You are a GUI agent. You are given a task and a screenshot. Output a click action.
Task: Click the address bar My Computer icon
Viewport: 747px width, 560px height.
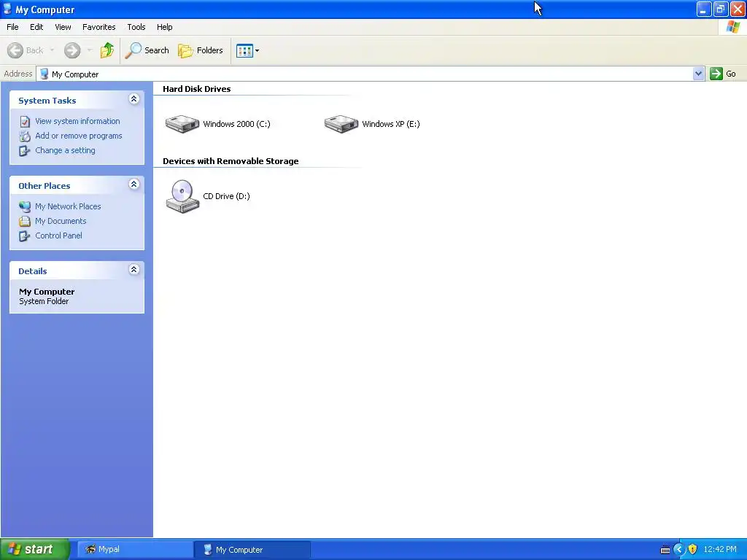(x=44, y=74)
